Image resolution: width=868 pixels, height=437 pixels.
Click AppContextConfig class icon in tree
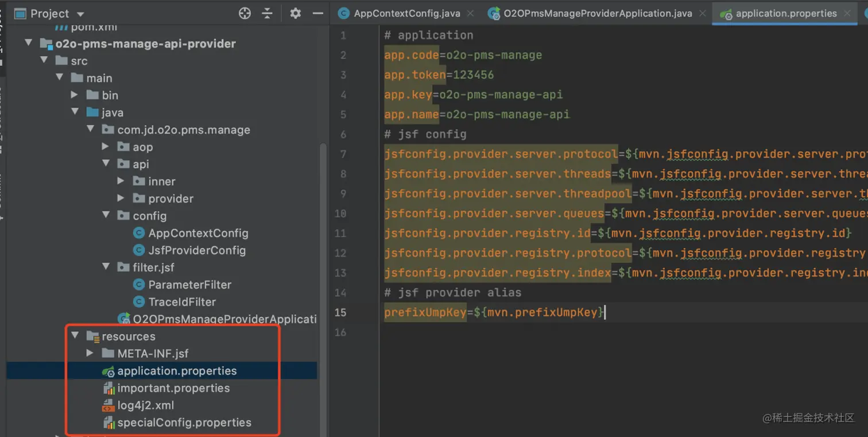point(138,233)
